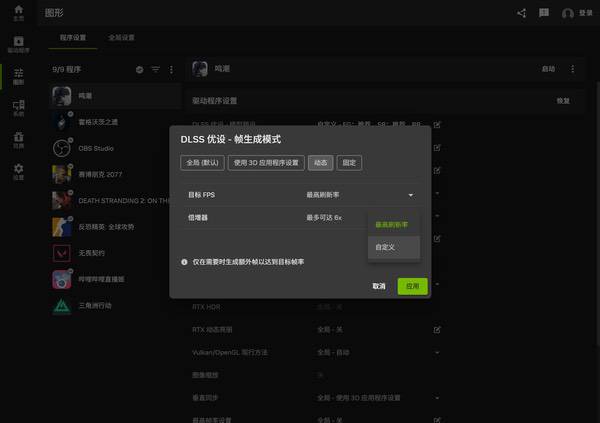Select 哔哩哔哩直播姬 in the program list
600x423 pixels.
pos(115,279)
